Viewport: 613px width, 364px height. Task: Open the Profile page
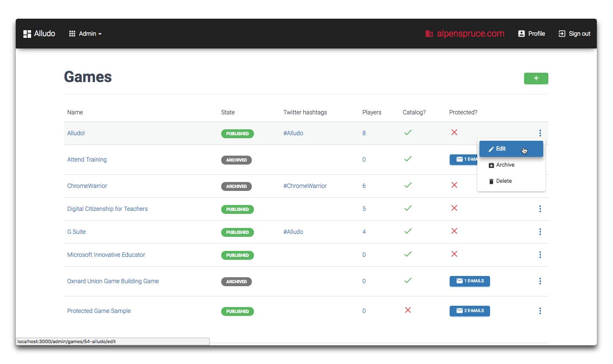pyautogui.click(x=531, y=34)
